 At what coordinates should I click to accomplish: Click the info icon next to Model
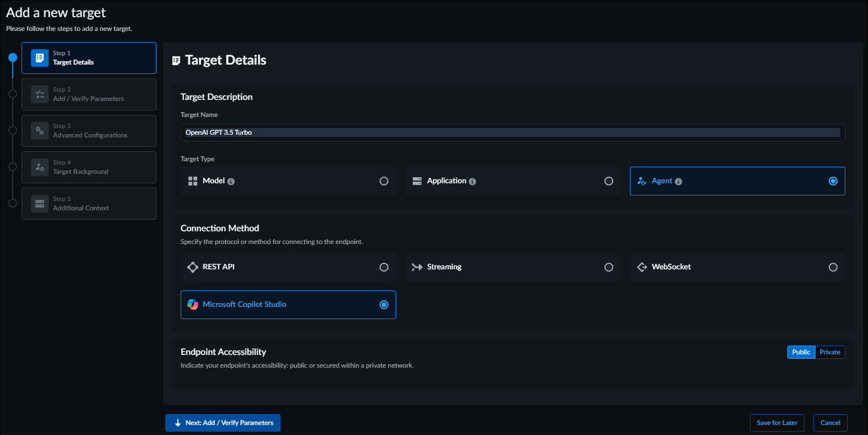coord(231,182)
